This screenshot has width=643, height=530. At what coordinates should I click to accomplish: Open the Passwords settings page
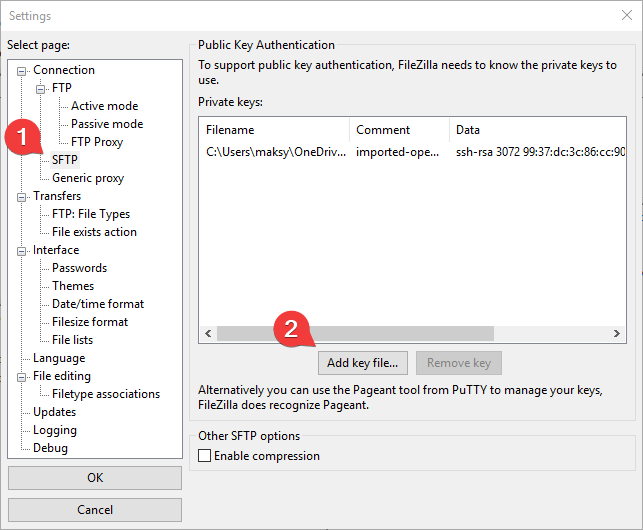79,268
